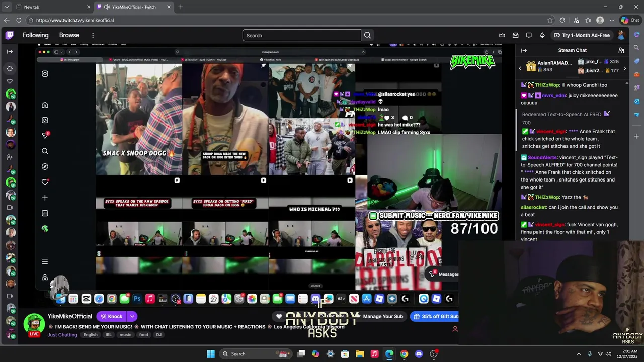Select the food stream tag
The image size is (644, 362).
tap(144, 335)
